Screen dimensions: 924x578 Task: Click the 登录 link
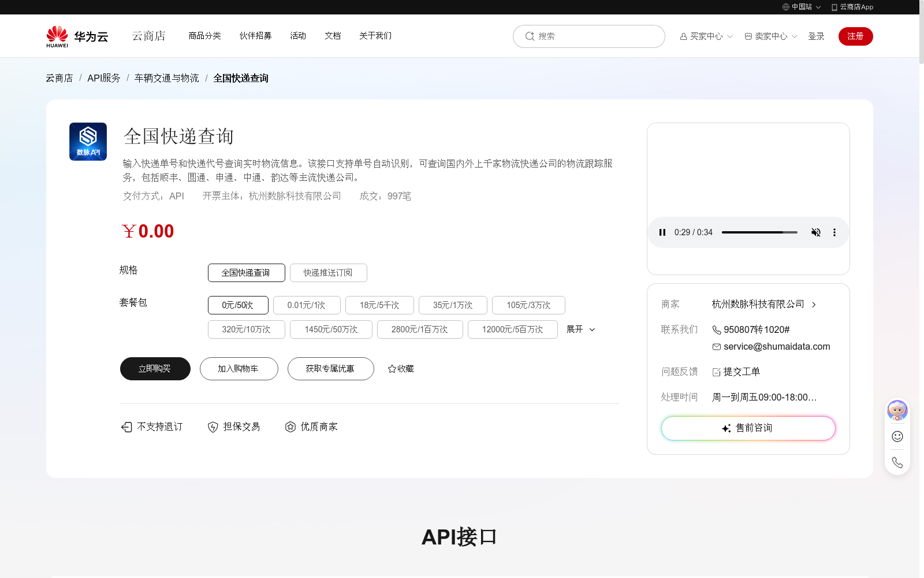pos(816,36)
